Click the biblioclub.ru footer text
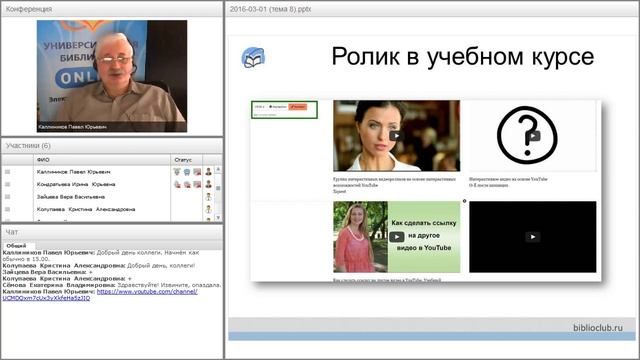Screen dimensions: 640x360 click(598, 327)
